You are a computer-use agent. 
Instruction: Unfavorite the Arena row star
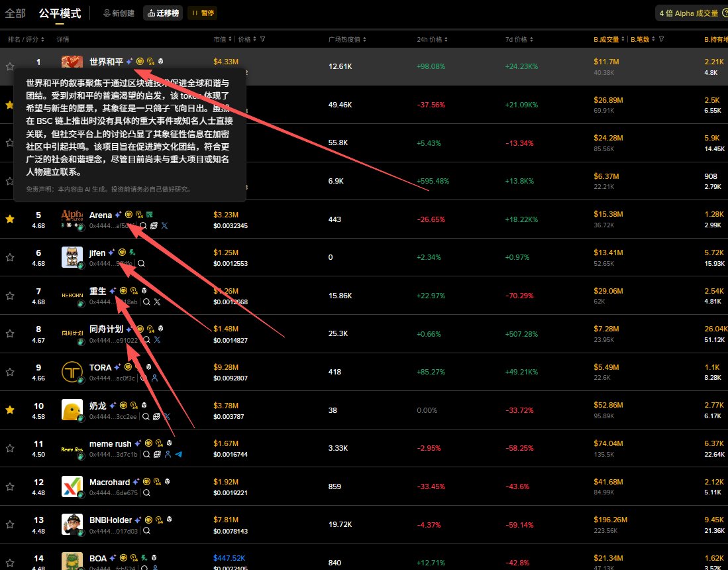click(x=10, y=219)
